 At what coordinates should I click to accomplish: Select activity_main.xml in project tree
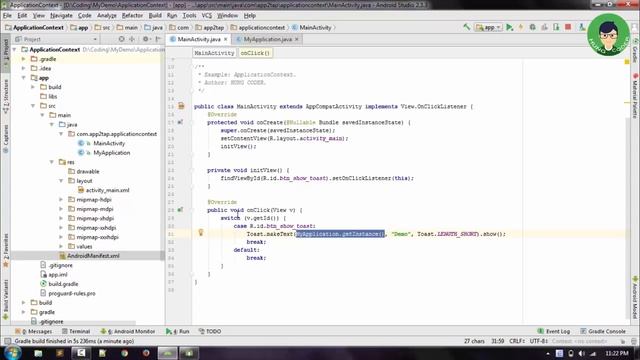pyautogui.click(x=107, y=190)
